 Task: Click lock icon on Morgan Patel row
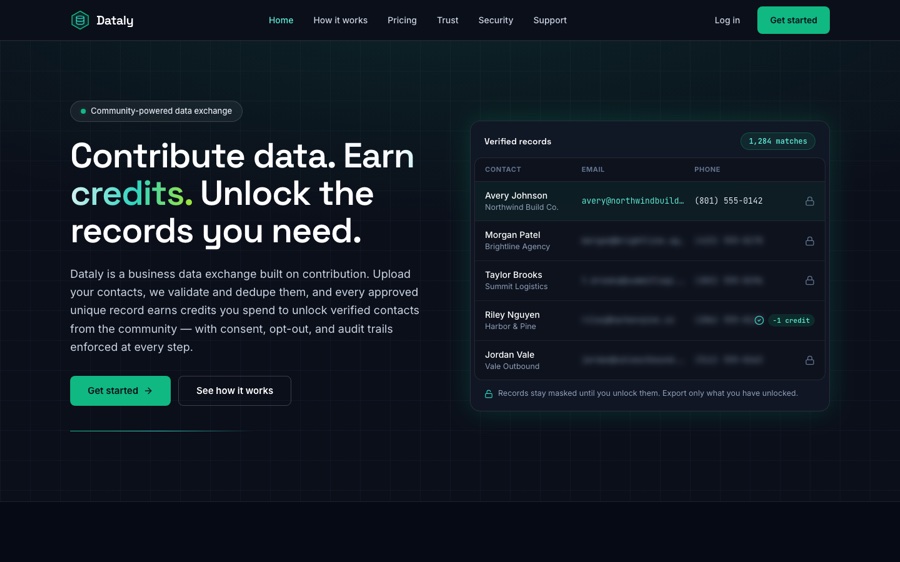tap(809, 241)
